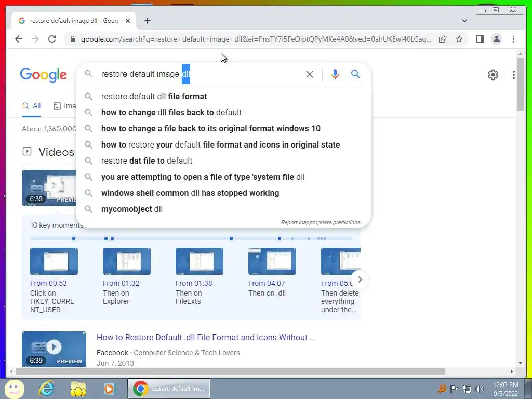The width and height of the screenshot is (532, 399).
Task: Click the Chrome taskbar button
Action: [x=169, y=389]
